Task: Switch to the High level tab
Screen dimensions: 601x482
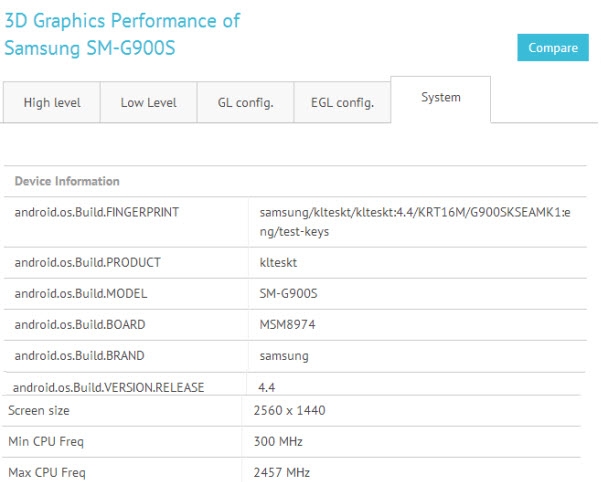Action: tap(52, 102)
